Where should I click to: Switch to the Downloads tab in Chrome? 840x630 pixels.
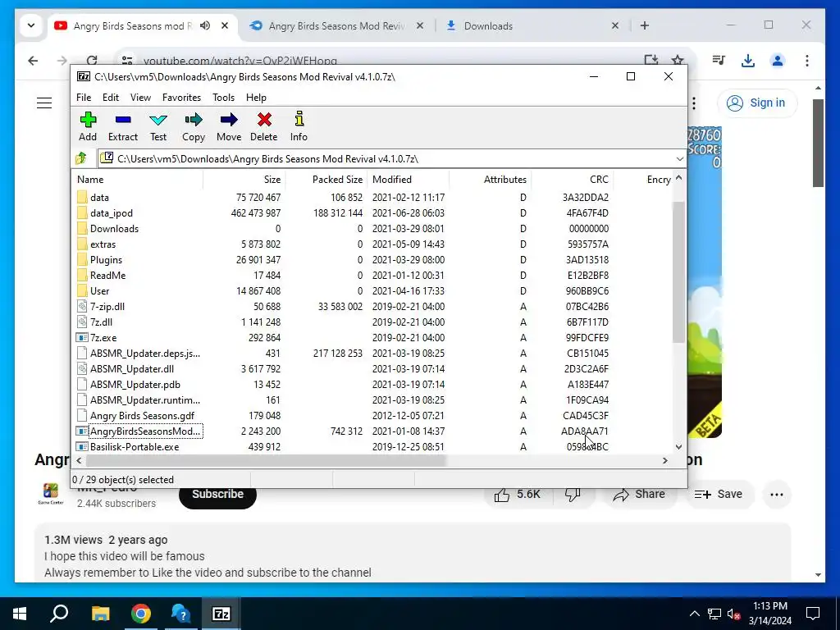click(x=531, y=25)
